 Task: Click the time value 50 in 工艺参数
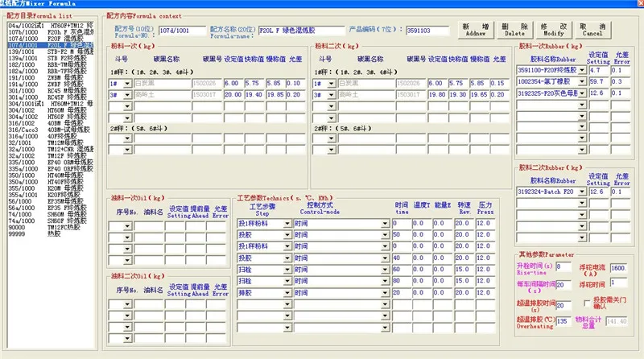[x=401, y=235]
